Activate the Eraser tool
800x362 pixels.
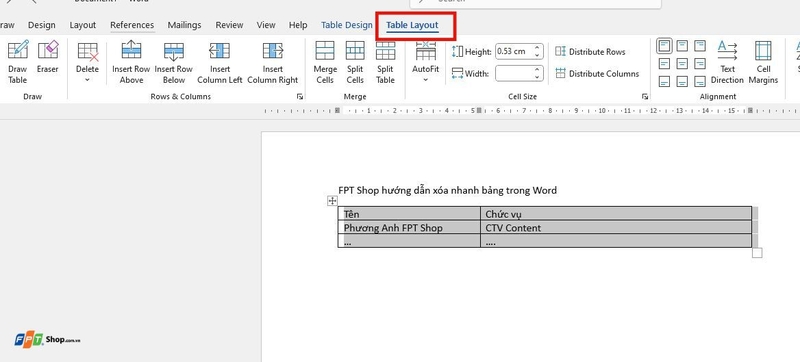pos(47,58)
